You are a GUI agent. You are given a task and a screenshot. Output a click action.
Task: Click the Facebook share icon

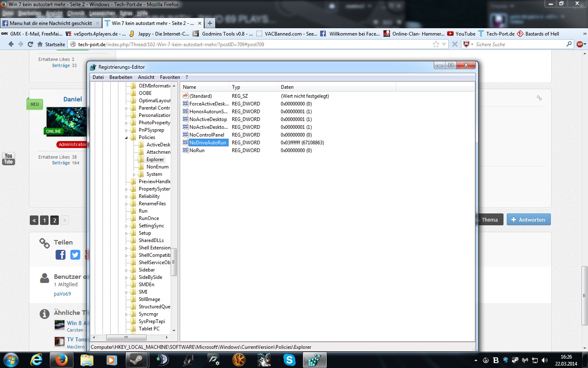pos(60,255)
